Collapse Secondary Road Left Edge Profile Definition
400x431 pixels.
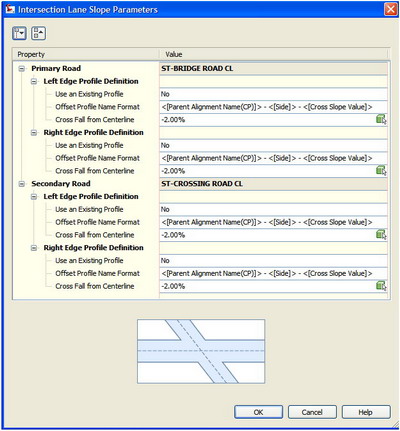34,197
